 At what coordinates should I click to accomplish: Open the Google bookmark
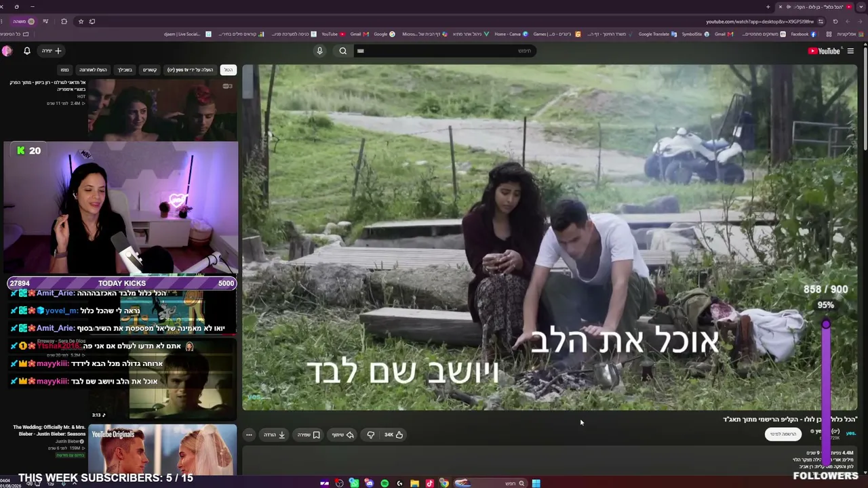(384, 34)
